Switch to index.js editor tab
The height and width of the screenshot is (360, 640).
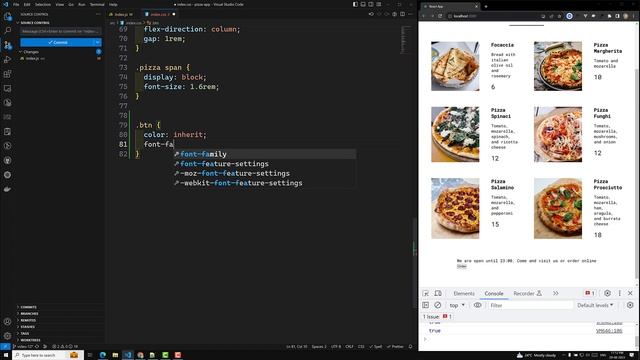tap(122, 14)
